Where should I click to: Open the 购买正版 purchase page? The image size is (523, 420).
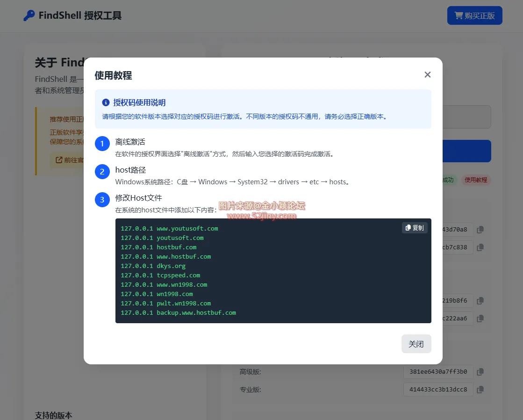click(475, 15)
